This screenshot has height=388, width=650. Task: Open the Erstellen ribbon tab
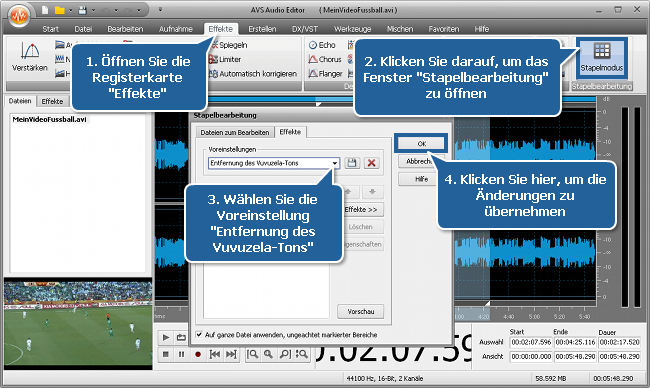point(262,29)
